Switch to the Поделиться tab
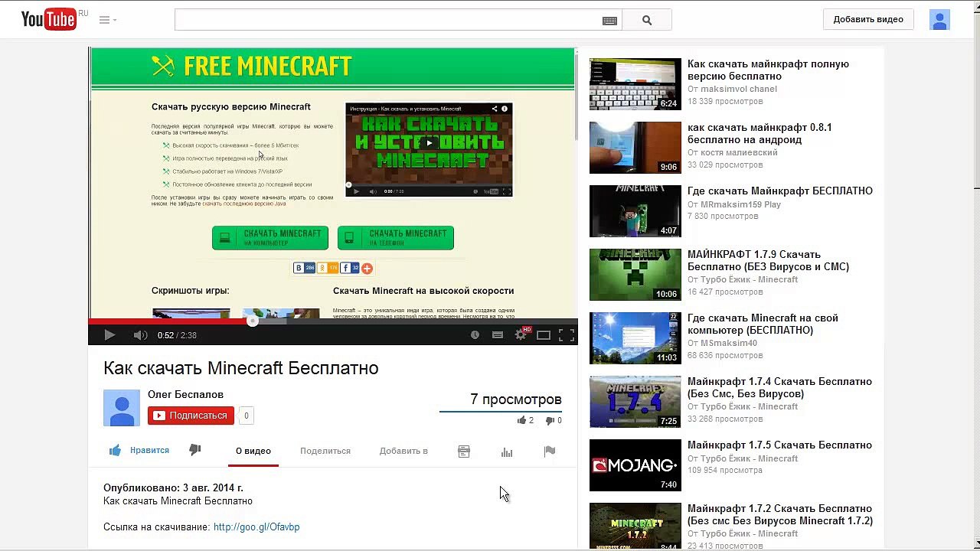This screenshot has height=551, width=980. pos(325,451)
